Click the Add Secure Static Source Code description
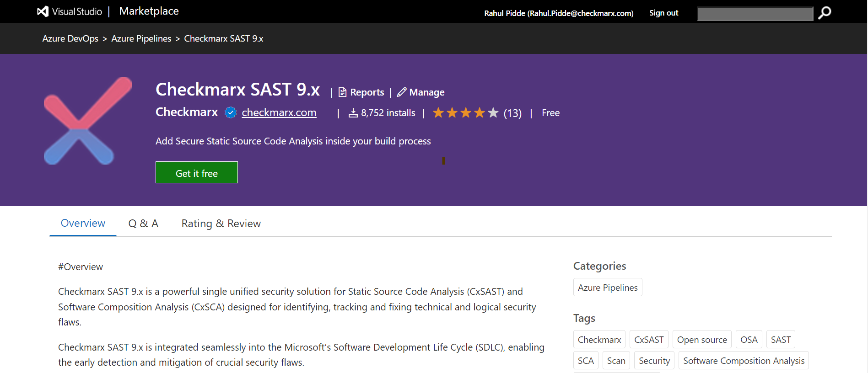 tap(293, 141)
